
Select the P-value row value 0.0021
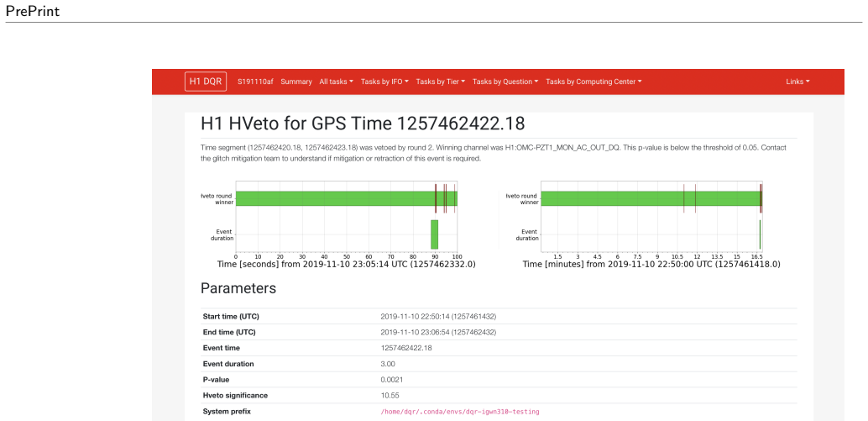[x=392, y=380]
